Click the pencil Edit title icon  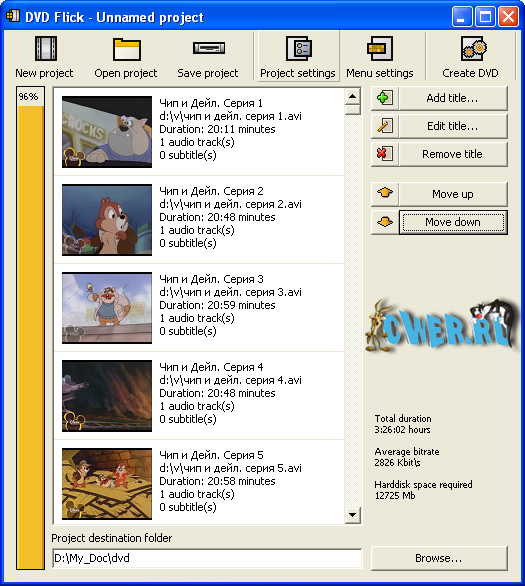coord(385,126)
